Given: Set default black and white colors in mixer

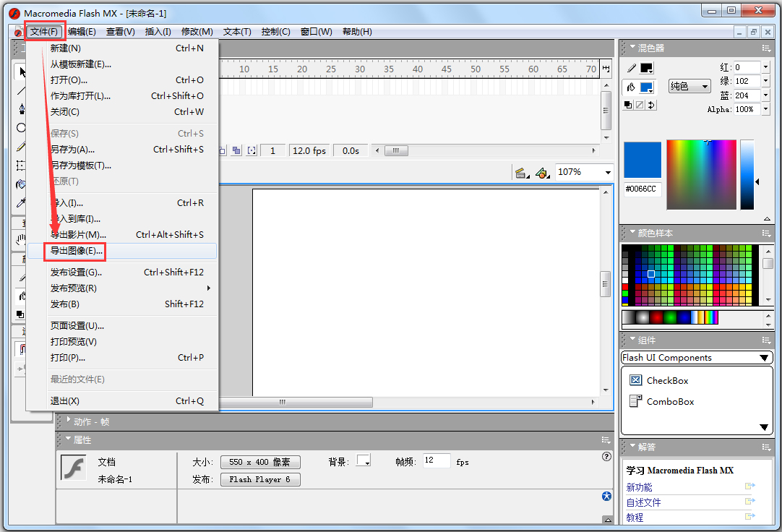Looking at the screenshot, I should 628,105.
